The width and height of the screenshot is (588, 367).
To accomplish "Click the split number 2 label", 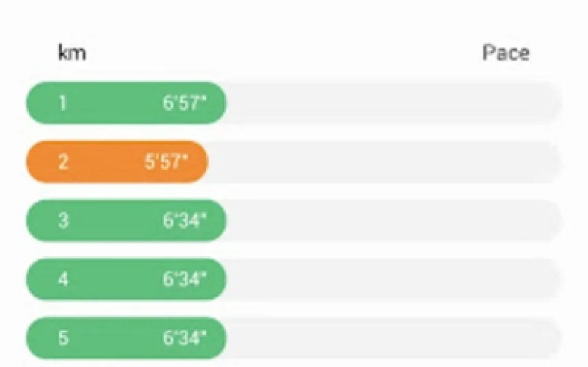I will click(x=64, y=161).
